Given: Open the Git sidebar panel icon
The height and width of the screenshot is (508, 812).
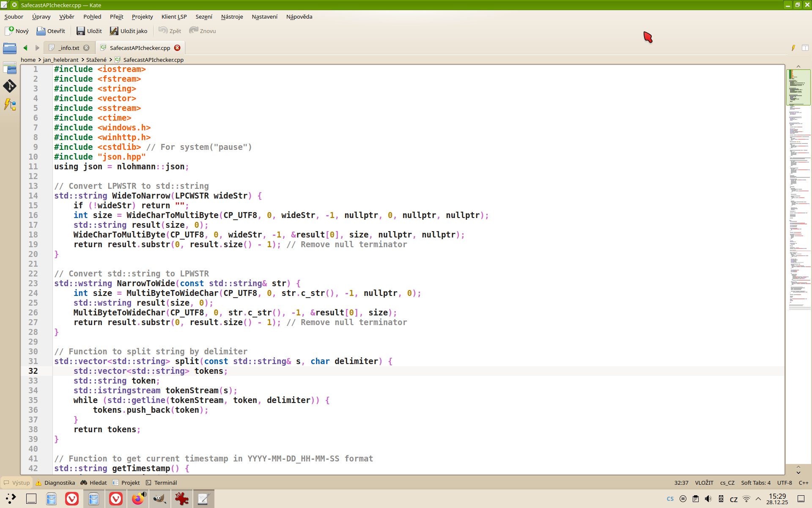Looking at the screenshot, I should click(x=10, y=86).
